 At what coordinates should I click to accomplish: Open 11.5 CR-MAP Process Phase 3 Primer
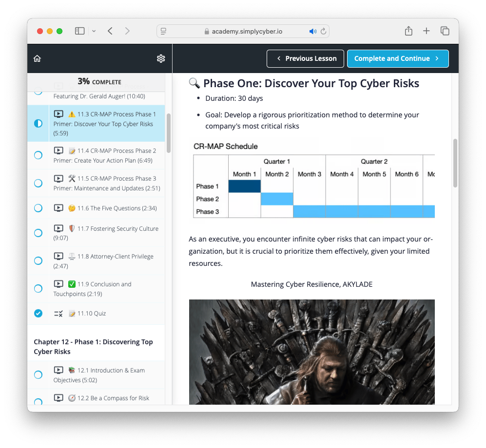click(96, 183)
